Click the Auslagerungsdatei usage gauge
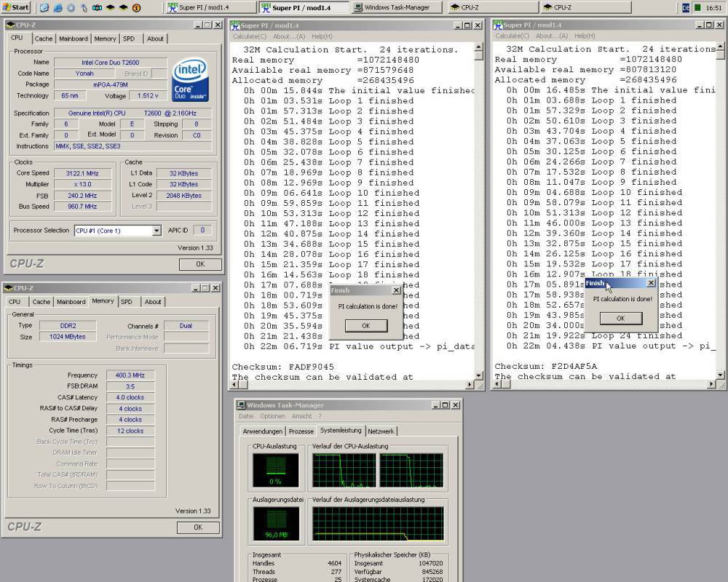Viewport: 728px width, 582px height. (276, 524)
